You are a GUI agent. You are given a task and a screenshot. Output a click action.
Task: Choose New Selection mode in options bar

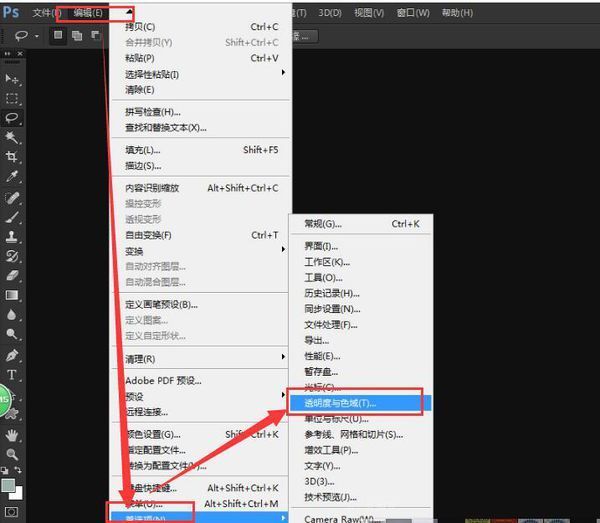(58, 36)
